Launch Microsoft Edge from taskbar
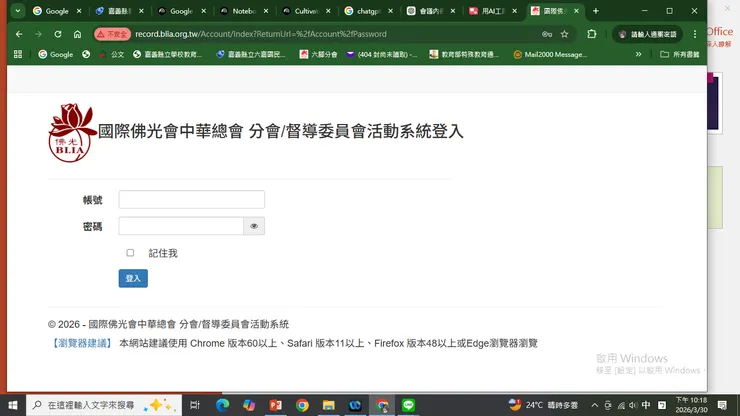 222,405
